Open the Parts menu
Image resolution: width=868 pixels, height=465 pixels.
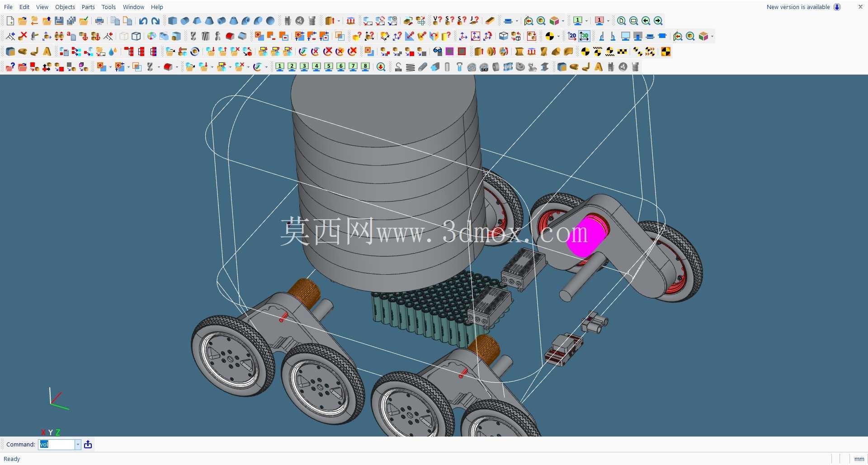[x=88, y=7]
